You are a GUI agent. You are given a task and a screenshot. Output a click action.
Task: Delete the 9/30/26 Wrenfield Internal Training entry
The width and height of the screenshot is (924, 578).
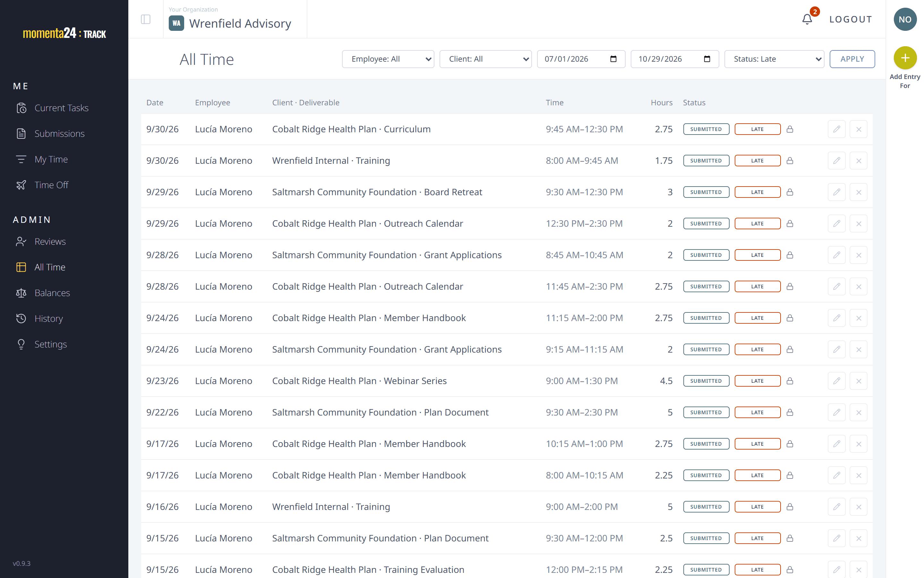pyautogui.click(x=858, y=161)
